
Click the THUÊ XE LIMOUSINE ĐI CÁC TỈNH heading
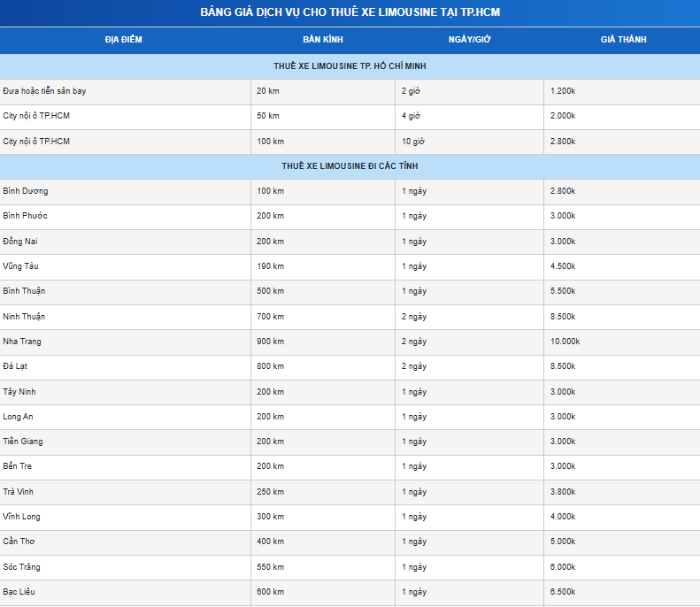pos(350,166)
